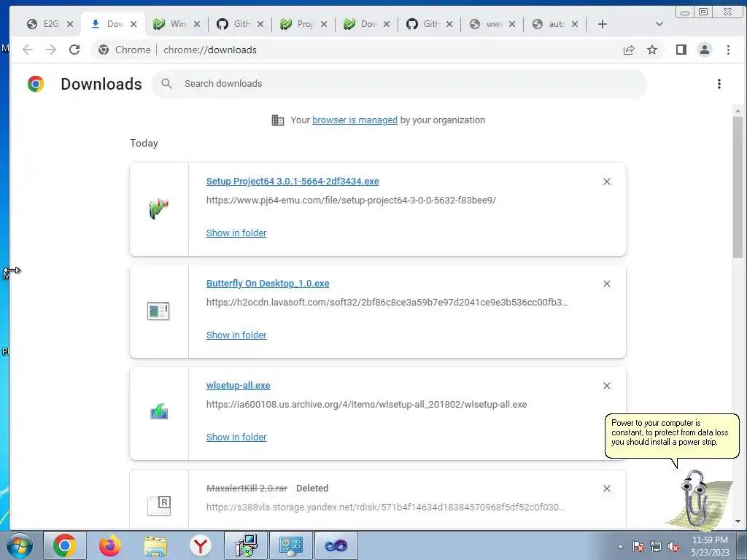Click the Butterfly On Desktop file icon
Image resolution: width=747 pixels, height=560 pixels.
(x=158, y=311)
